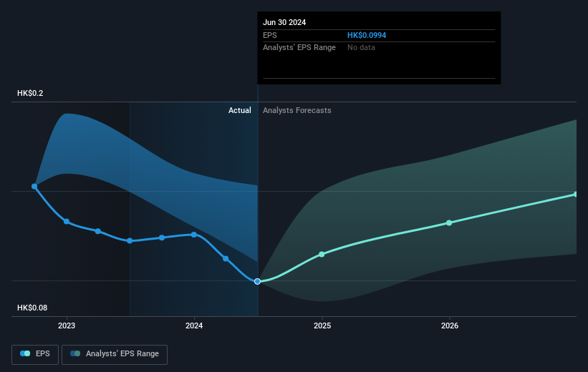
Task: Click the HK$0.0994 EPS value in tooltip
Action: (x=367, y=35)
